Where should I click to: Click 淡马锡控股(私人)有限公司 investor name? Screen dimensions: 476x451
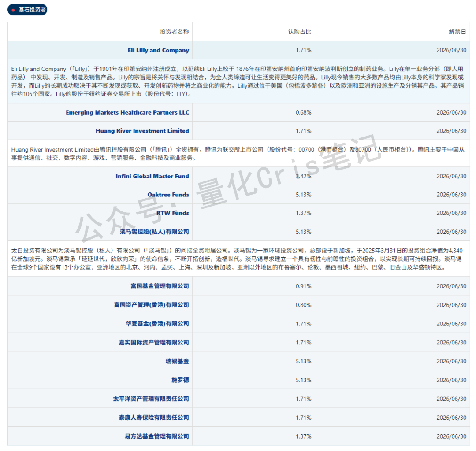(154, 232)
